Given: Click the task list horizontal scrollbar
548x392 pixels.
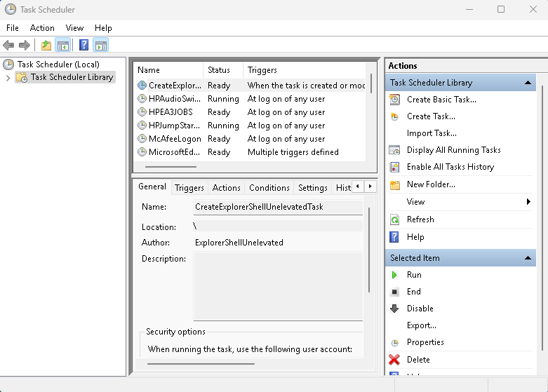Looking at the screenshot, I should 171,167.
